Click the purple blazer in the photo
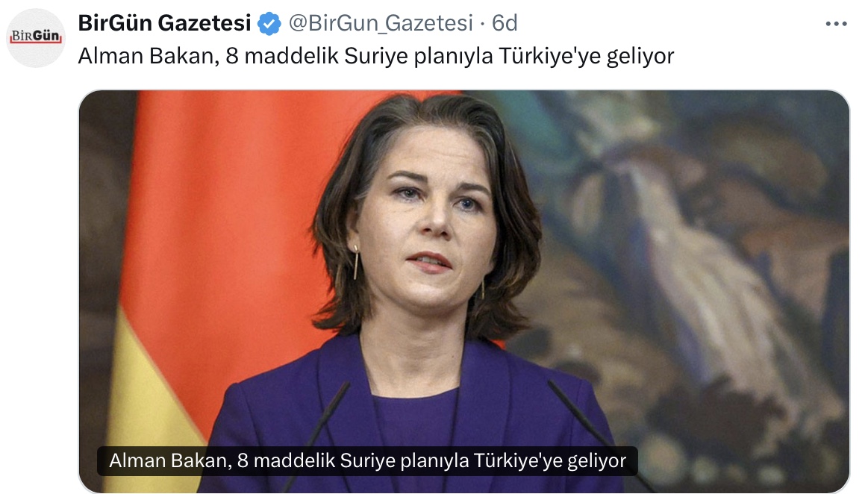Screen dimensions: 868x494 pyautogui.click(x=410, y=420)
